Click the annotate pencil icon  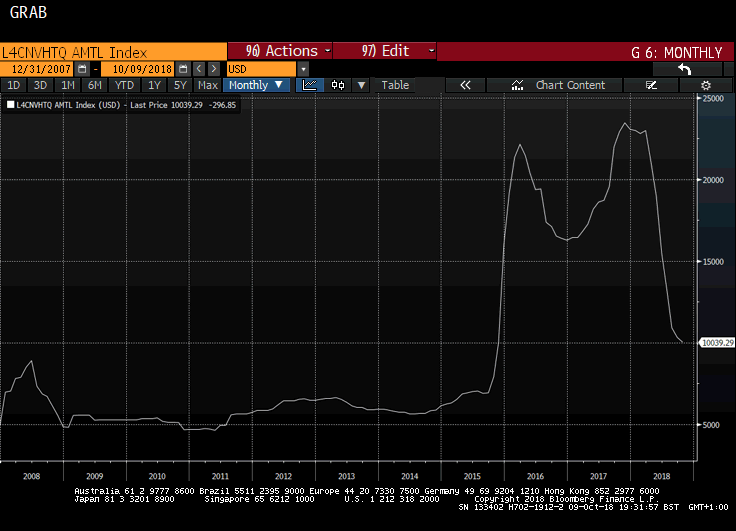(652, 85)
